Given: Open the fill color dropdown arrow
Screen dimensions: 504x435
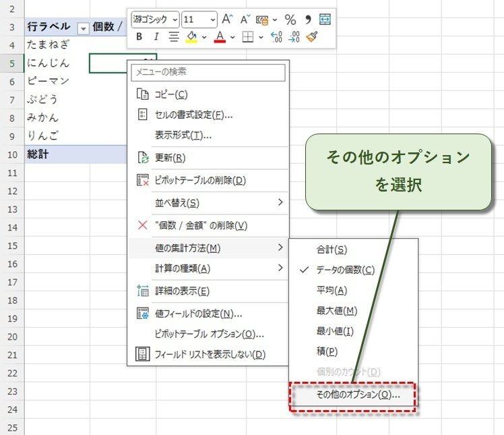Looking at the screenshot, I should point(204,37).
